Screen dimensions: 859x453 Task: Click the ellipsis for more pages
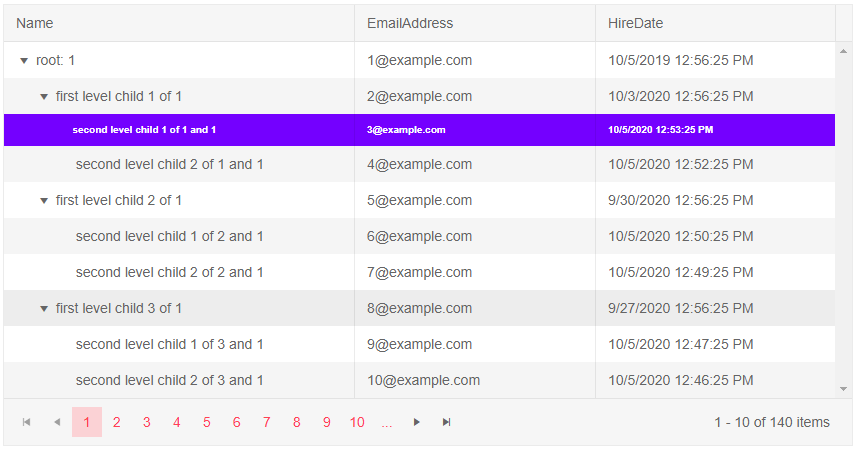click(387, 422)
